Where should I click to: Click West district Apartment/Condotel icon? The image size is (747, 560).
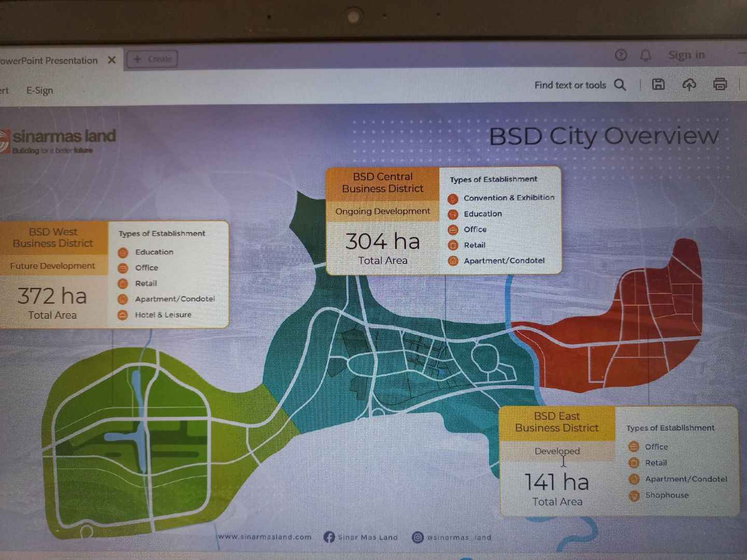123,299
